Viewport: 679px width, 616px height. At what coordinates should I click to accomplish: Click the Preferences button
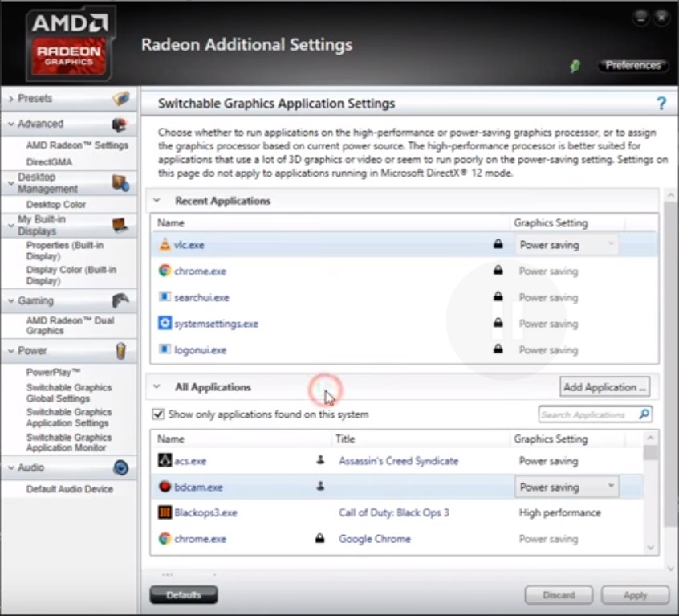coord(633,65)
